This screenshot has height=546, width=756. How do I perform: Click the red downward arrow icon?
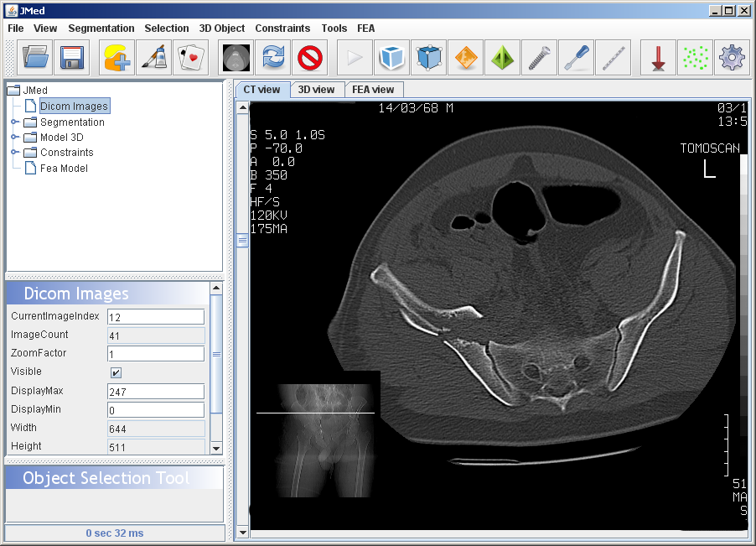(x=658, y=58)
